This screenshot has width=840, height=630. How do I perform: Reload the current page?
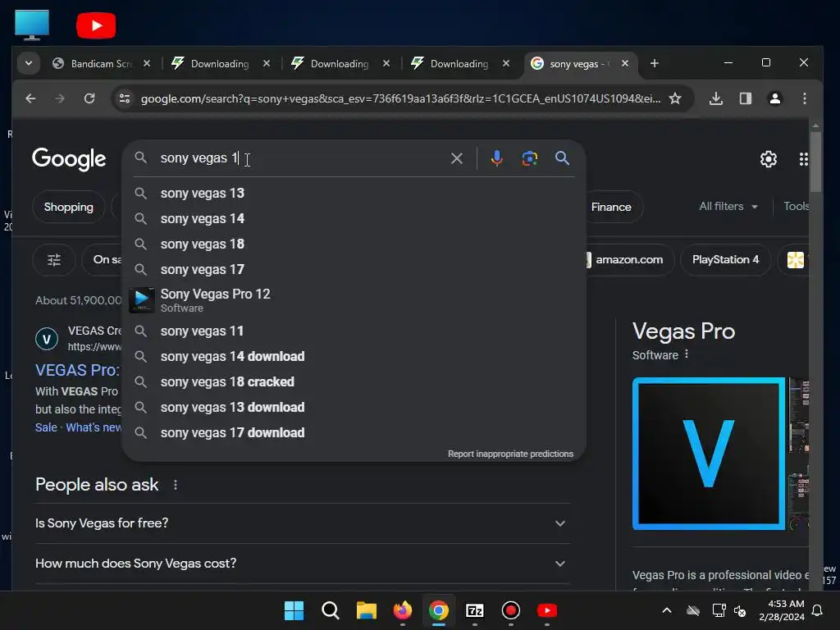tap(89, 98)
